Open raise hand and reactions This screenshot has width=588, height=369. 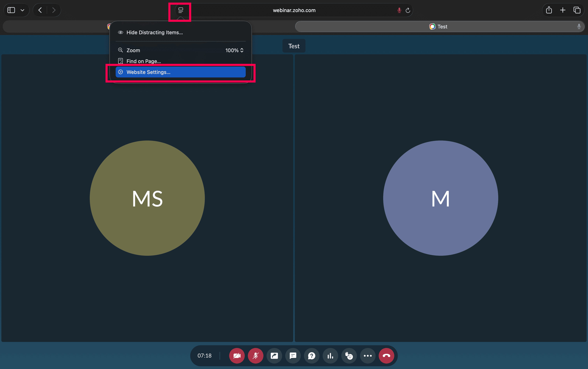pos(349,356)
